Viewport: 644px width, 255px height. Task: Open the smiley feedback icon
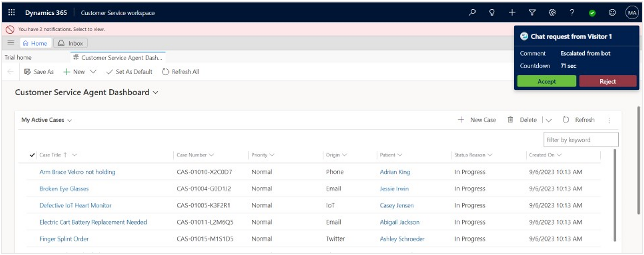coord(612,12)
